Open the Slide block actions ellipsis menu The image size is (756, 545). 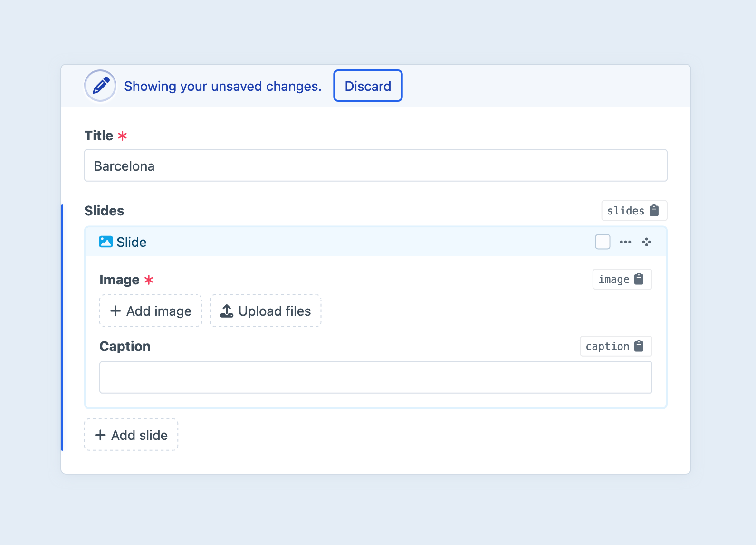click(x=625, y=242)
